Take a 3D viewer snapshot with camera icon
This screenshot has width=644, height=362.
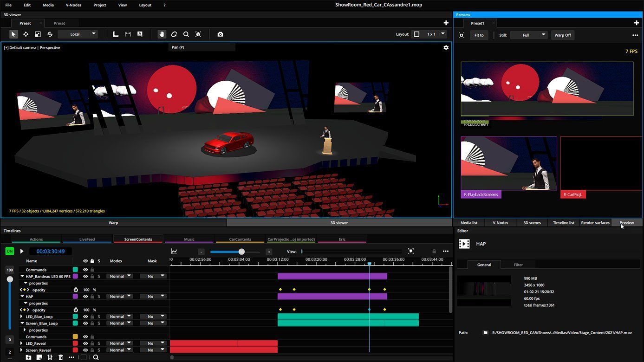(x=220, y=34)
